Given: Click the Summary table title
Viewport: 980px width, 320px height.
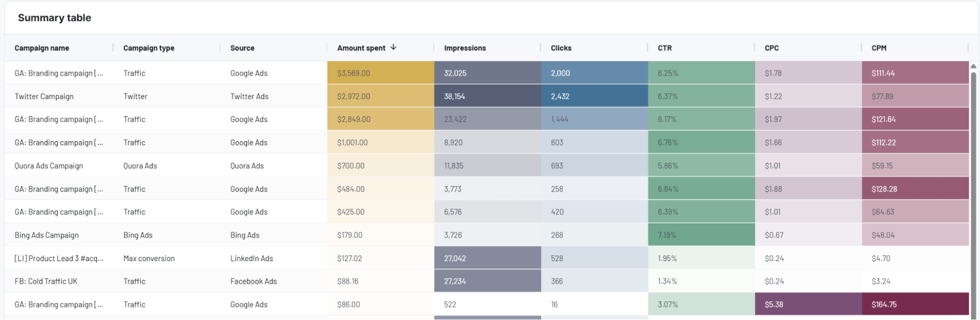Looking at the screenshot, I should (54, 18).
